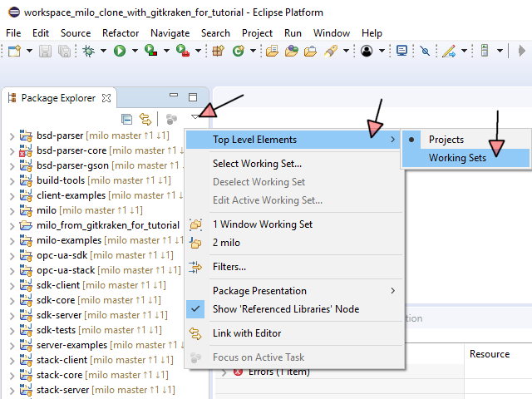Select the Projects radio option
Viewport: 532px width, 399px height.
point(465,140)
